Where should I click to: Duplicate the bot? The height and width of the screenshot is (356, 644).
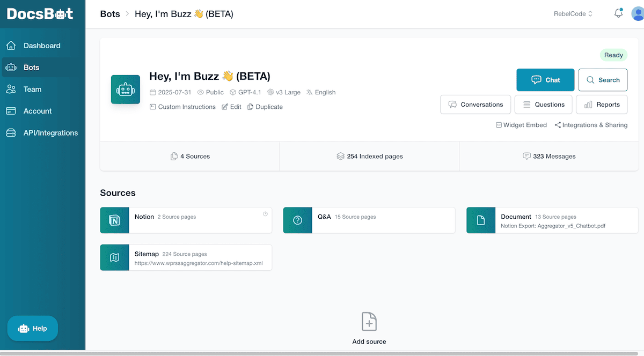coord(265,107)
